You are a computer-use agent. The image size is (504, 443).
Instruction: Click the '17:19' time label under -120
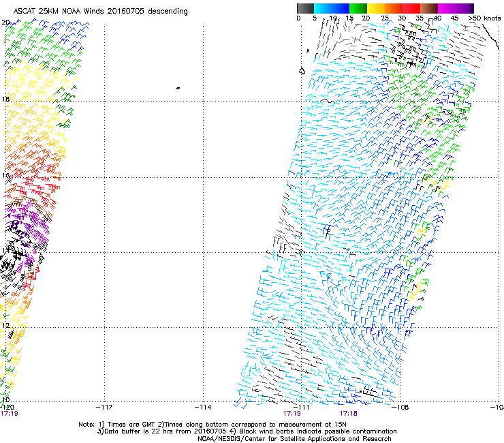click(9, 414)
